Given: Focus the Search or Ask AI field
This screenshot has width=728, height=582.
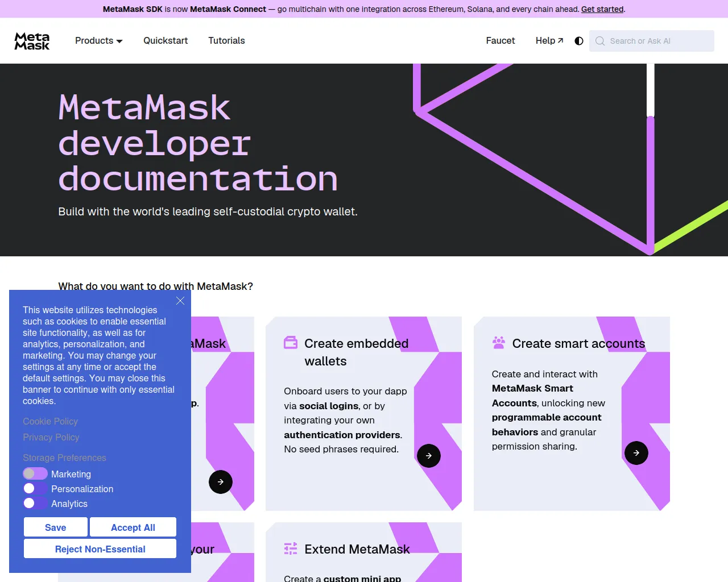Looking at the screenshot, I should click(x=652, y=41).
